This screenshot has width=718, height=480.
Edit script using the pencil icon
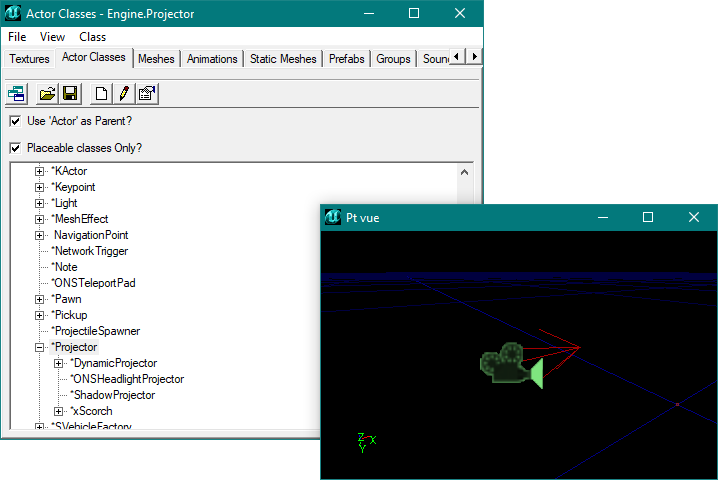point(124,94)
